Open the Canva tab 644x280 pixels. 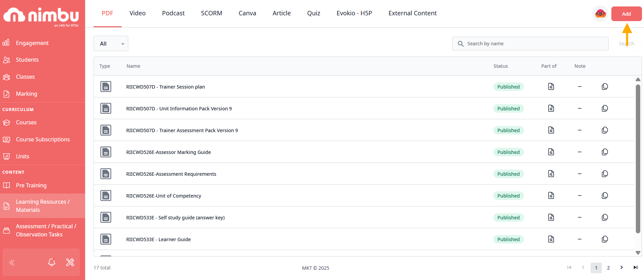pyautogui.click(x=247, y=13)
